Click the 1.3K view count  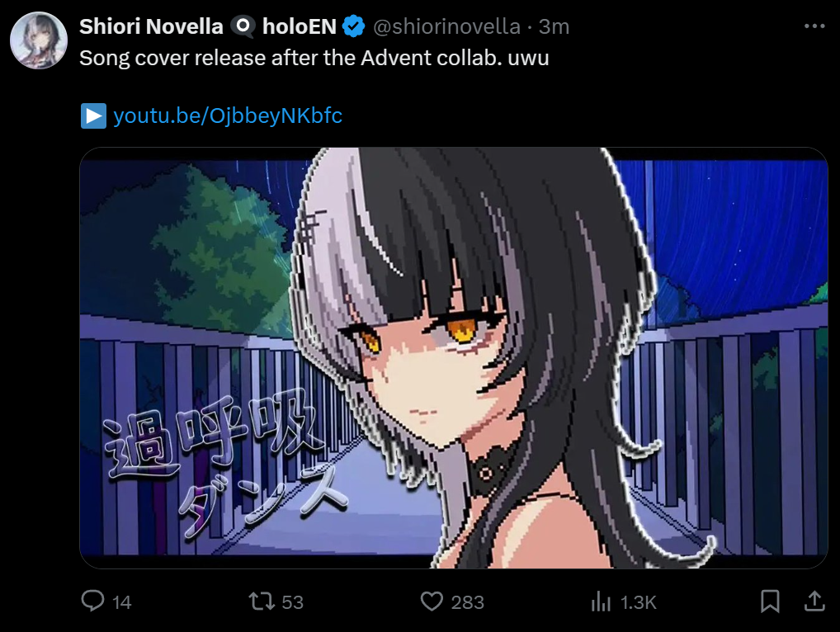point(638,602)
